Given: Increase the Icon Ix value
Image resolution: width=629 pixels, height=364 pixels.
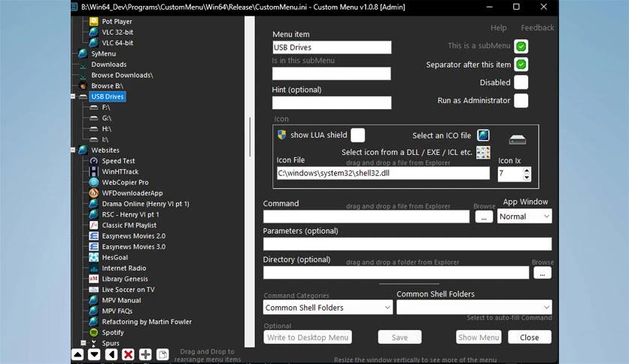Looking at the screenshot, I should 527,171.
